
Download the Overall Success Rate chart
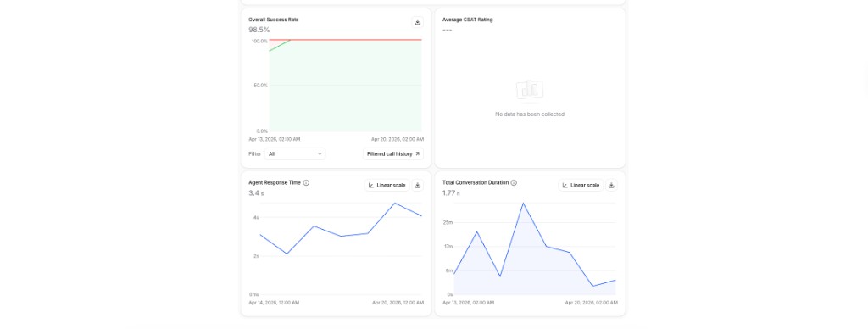[417, 23]
